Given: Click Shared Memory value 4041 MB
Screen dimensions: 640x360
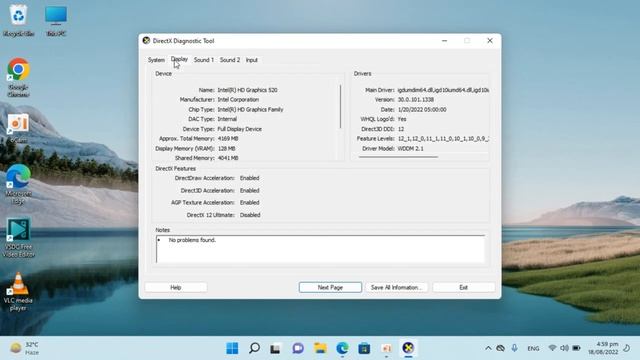Looking at the screenshot, I should point(228,158).
